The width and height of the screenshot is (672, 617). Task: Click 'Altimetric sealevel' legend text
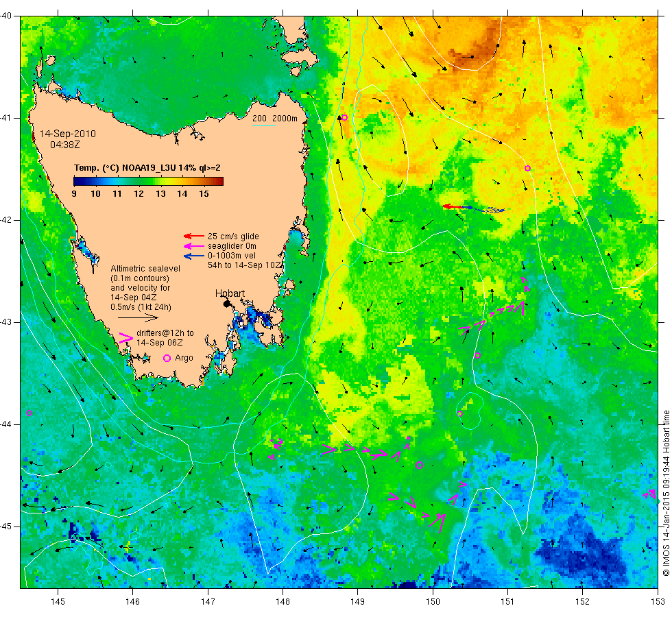coord(145,269)
